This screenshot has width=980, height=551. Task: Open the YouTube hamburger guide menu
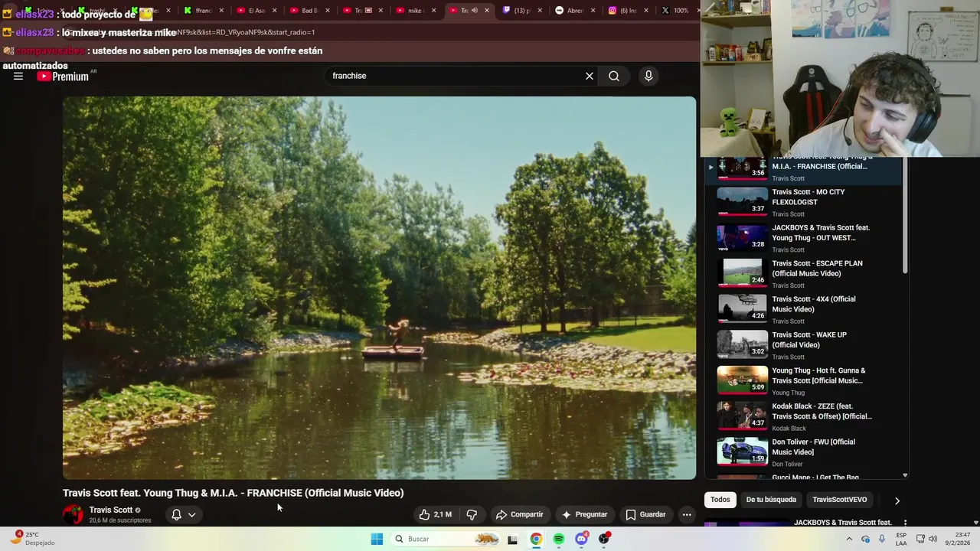click(18, 76)
